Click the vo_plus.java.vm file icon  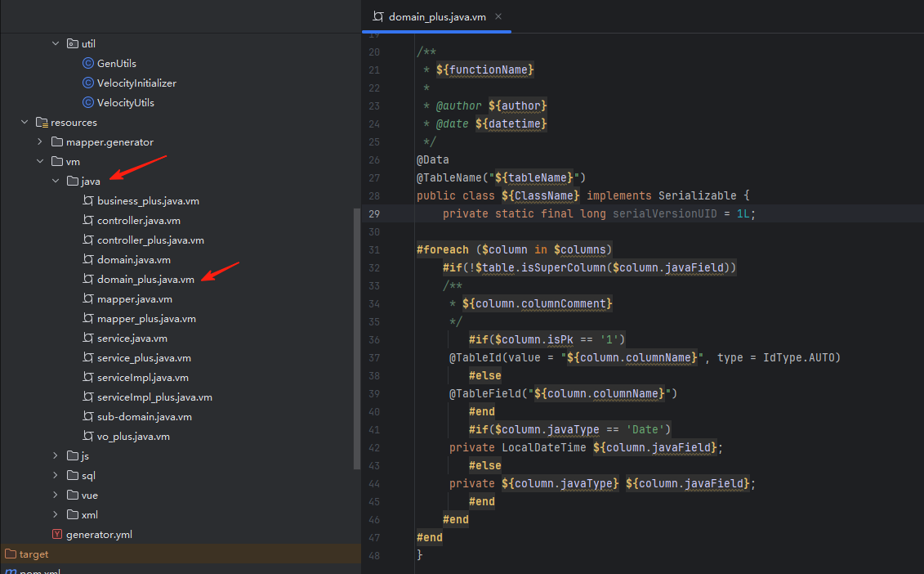[x=87, y=436]
